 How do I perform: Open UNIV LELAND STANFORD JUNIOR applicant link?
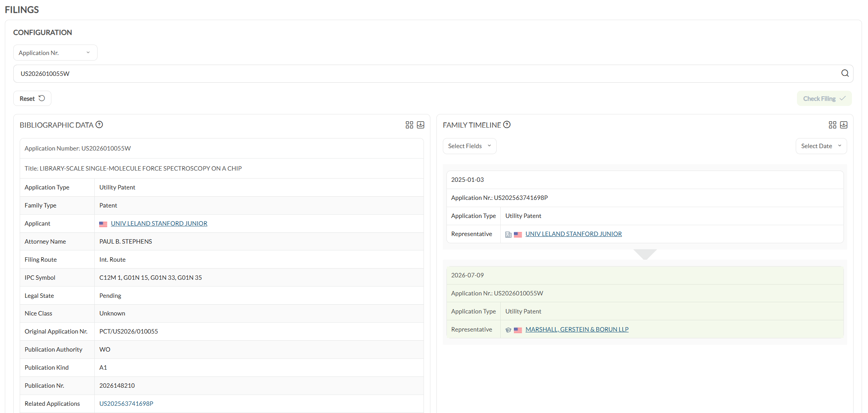tap(159, 224)
